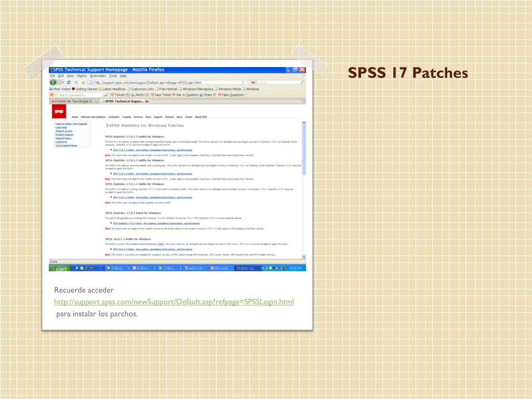Open SPSS 16.0.2.1 Hotfix download link
532x399 pixels.
coord(153,249)
